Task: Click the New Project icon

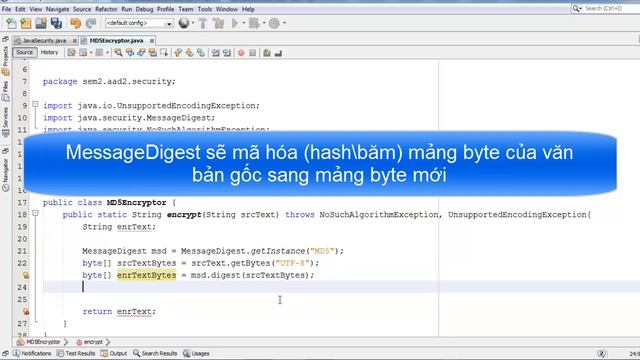Action: [26, 23]
